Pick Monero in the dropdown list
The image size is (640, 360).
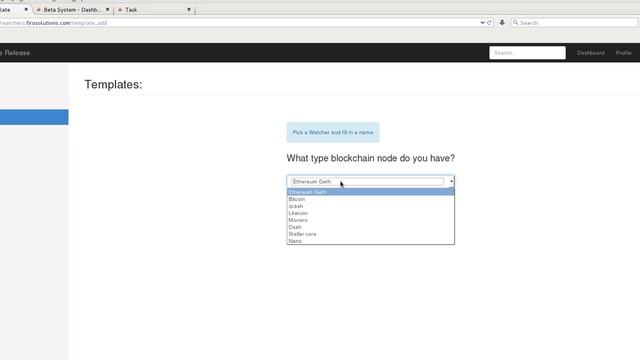click(371, 220)
